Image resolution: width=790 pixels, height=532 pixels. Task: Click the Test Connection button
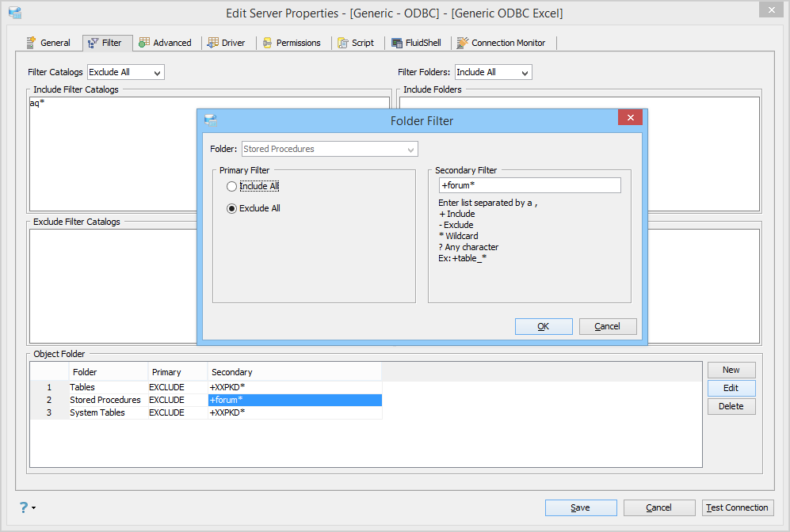(x=738, y=507)
